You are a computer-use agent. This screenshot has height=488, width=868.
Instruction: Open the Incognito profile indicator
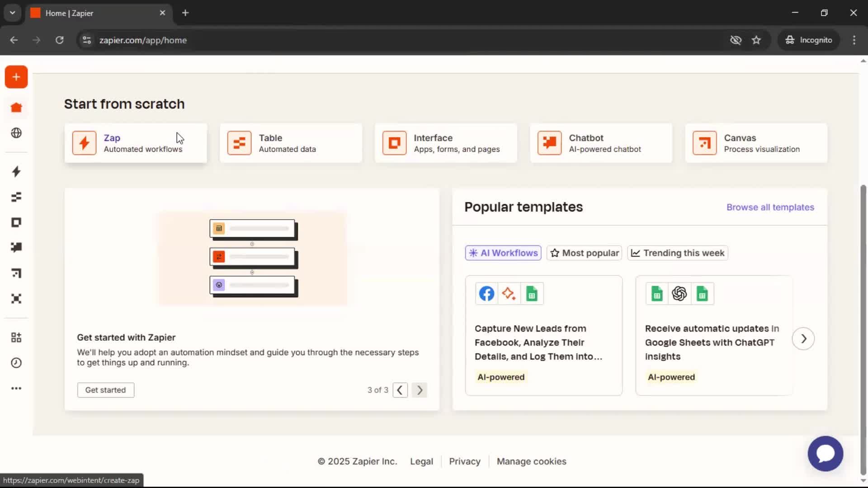coord(809,40)
